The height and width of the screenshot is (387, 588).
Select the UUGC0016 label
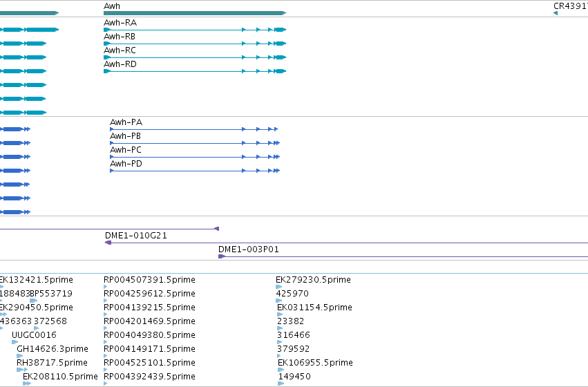click(x=34, y=335)
